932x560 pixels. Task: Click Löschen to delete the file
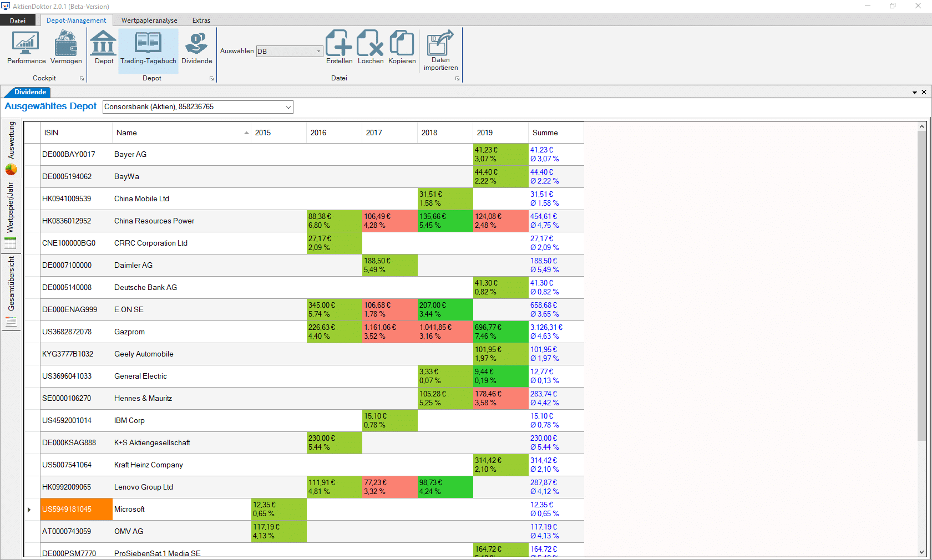[x=371, y=48]
